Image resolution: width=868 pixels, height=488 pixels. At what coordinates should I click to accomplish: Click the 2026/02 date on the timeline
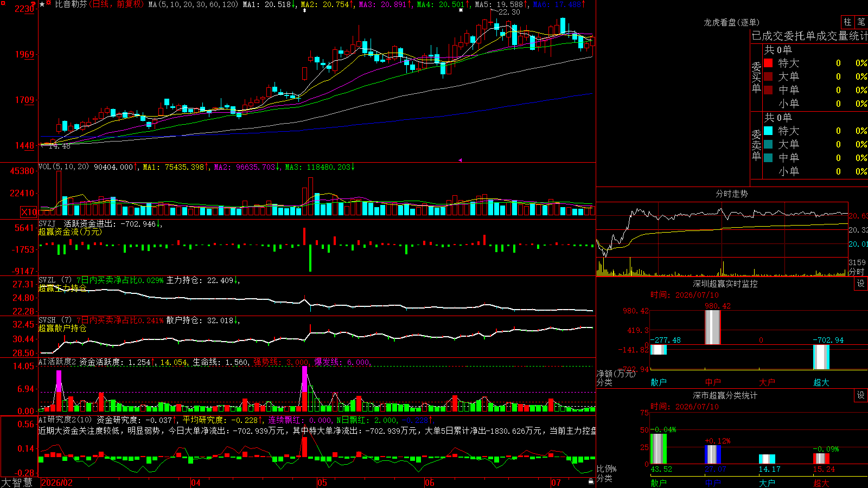pos(57,483)
